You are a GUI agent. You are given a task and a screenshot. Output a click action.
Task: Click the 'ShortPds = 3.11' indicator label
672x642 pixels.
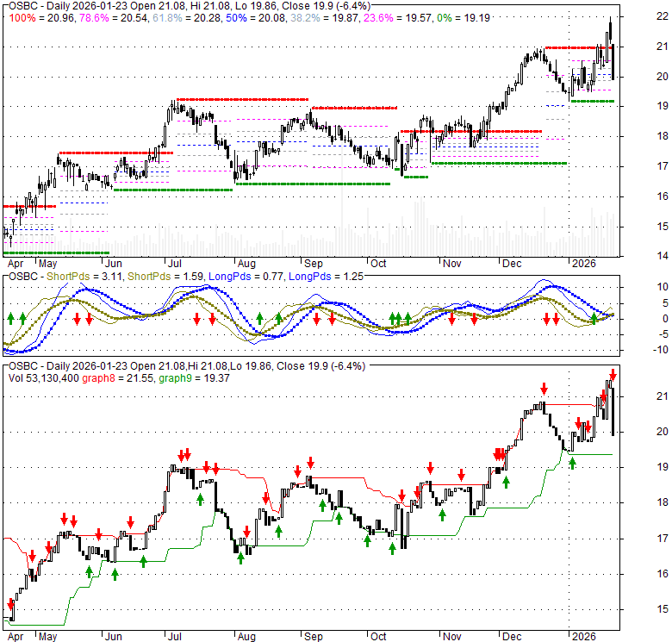tap(84, 277)
